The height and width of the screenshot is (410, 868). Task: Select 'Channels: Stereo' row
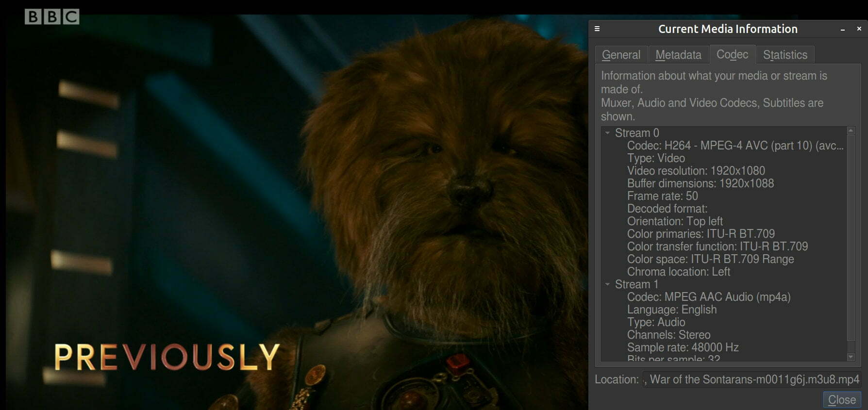(724, 334)
